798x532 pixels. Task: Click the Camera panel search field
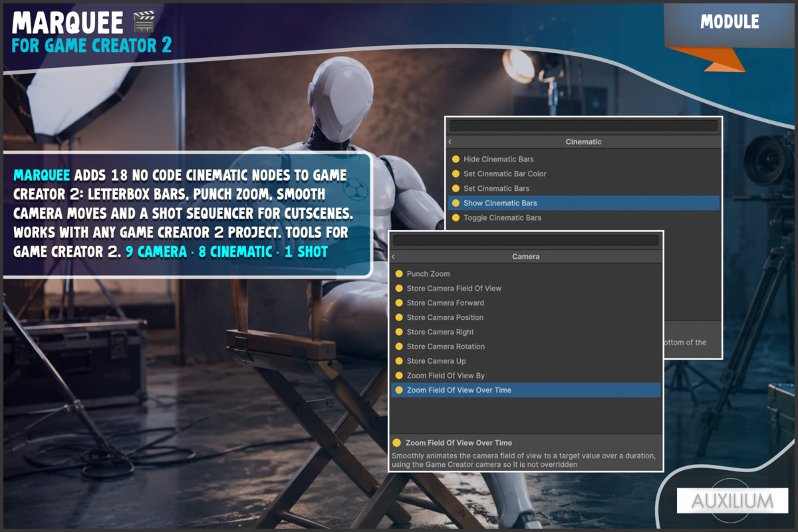[x=525, y=241]
